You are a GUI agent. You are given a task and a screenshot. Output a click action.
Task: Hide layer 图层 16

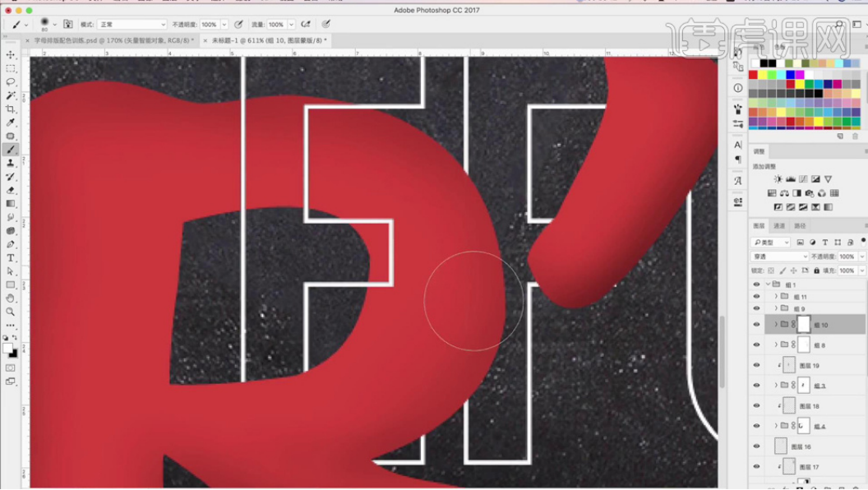pos(757,446)
